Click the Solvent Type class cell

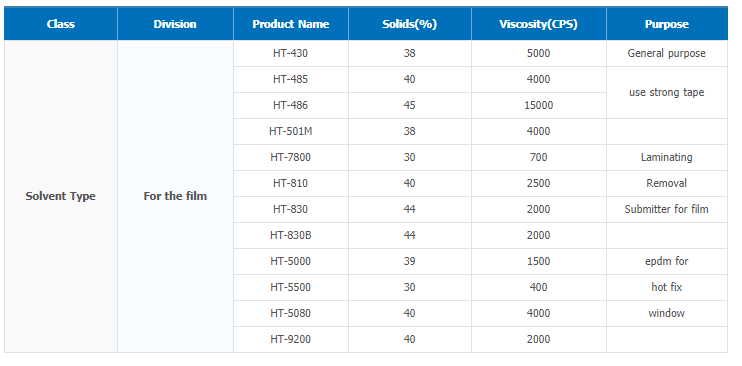[61, 196]
